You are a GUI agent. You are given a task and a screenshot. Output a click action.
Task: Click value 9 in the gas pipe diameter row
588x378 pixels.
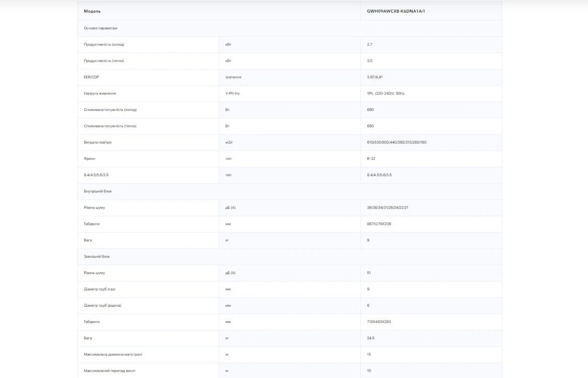tap(368, 289)
